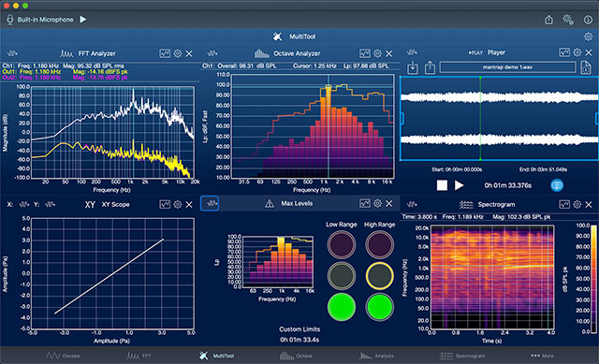The width and height of the screenshot is (599, 364).
Task: Stop playback in the Player
Action: coord(442,185)
